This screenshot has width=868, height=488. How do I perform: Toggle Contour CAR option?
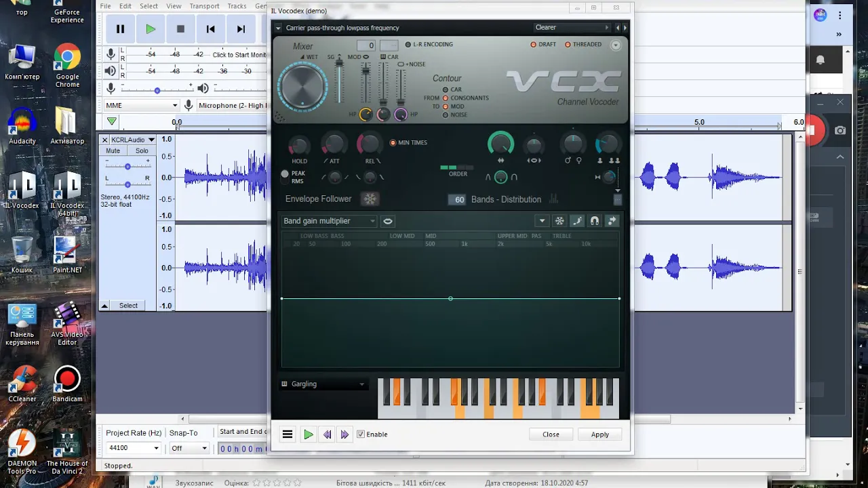click(452, 89)
